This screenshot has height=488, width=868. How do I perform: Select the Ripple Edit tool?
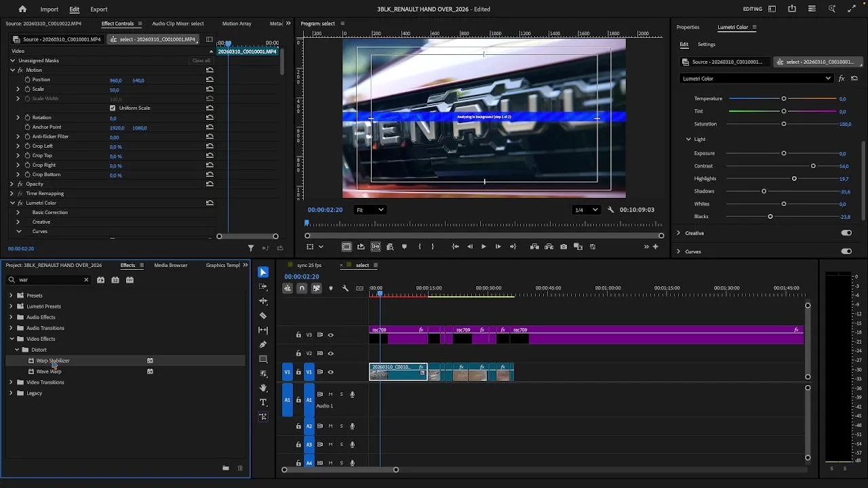tap(263, 301)
